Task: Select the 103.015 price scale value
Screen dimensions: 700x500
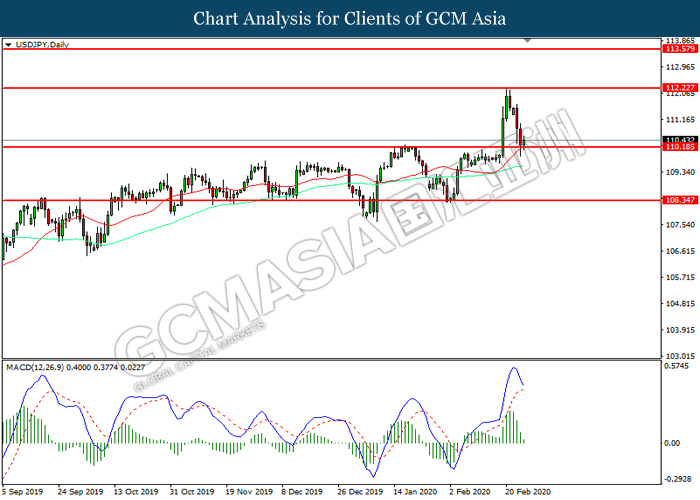Action: 680,356
